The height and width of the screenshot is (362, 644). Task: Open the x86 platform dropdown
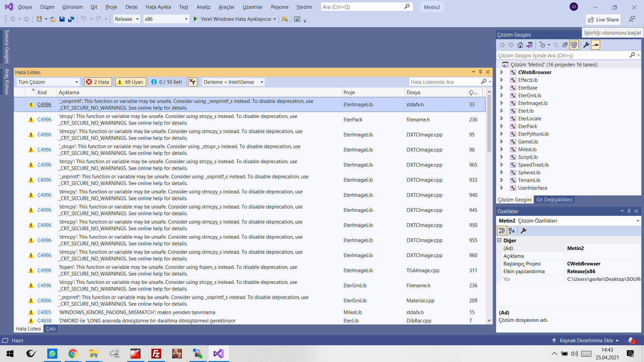166,19
